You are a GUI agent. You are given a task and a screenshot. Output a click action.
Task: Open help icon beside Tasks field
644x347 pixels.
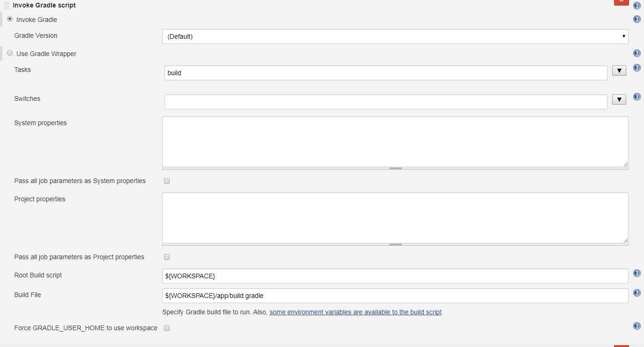click(637, 68)
